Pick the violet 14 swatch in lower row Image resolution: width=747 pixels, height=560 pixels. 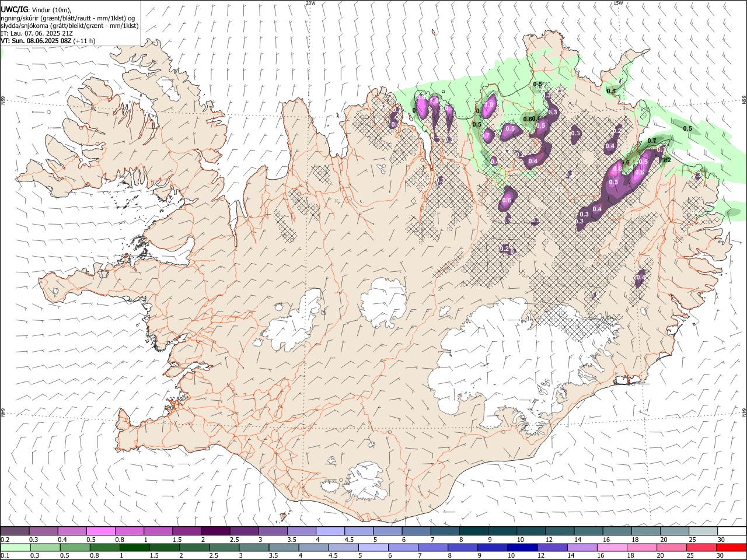(581, 547)
